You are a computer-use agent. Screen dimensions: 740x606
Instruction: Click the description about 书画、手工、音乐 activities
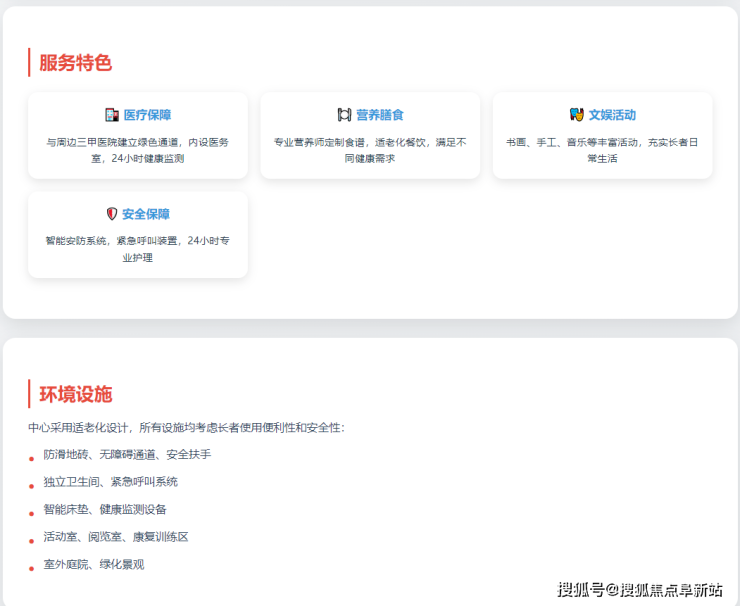[602, 150]
